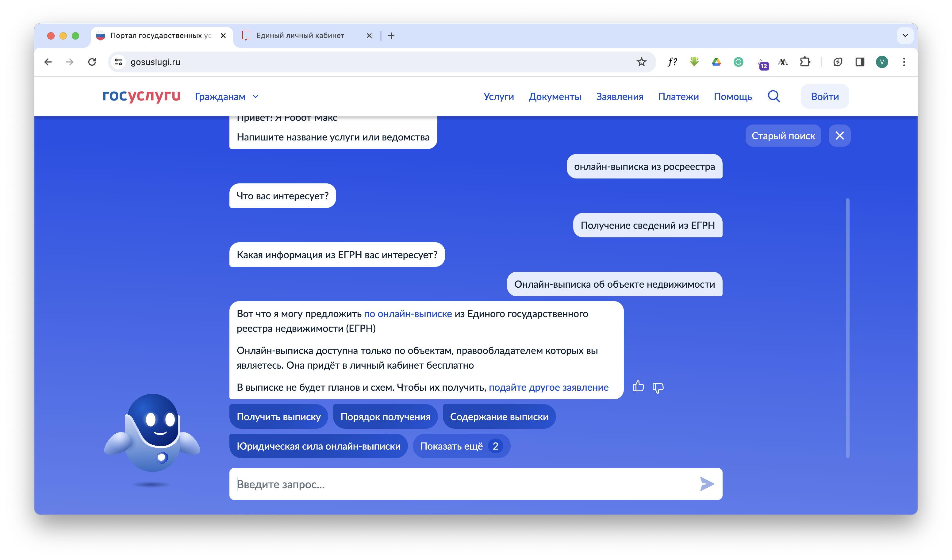Reload the gosuslugi.ru page
Image resolution: width=952 pixels, height=560 pixels.
92,62
